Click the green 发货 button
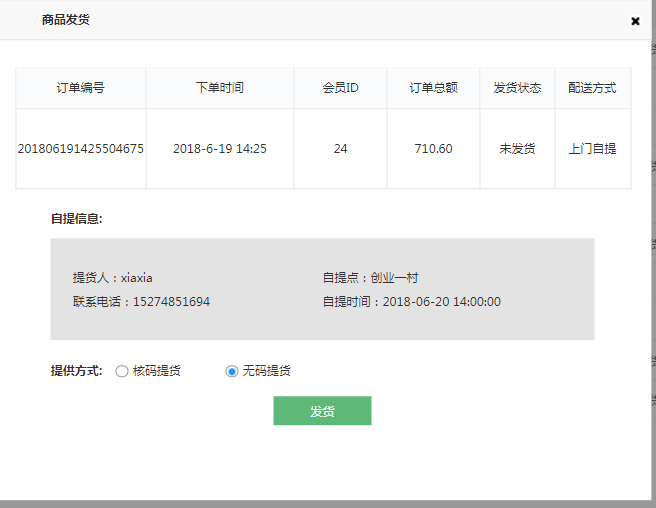The image size is (656, 508). click(x=322, y=411)
